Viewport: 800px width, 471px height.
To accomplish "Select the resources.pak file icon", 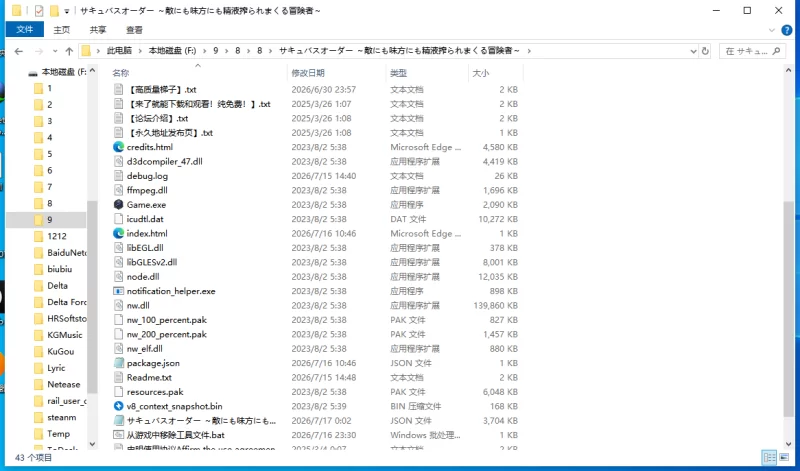I will pos(118,392).
